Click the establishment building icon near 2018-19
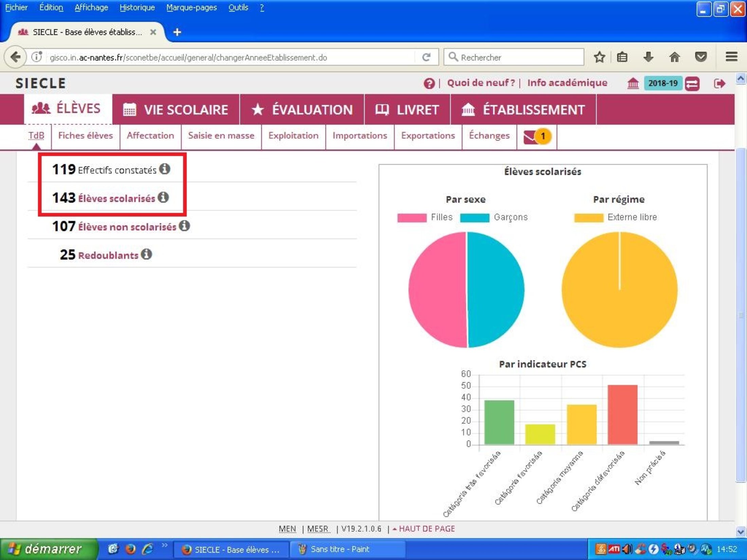Screen dimensions: 747x560 point(633,83)
